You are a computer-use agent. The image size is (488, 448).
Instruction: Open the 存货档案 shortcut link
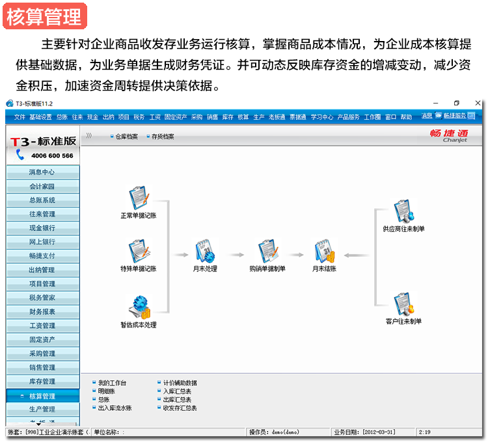pos(163,137)
